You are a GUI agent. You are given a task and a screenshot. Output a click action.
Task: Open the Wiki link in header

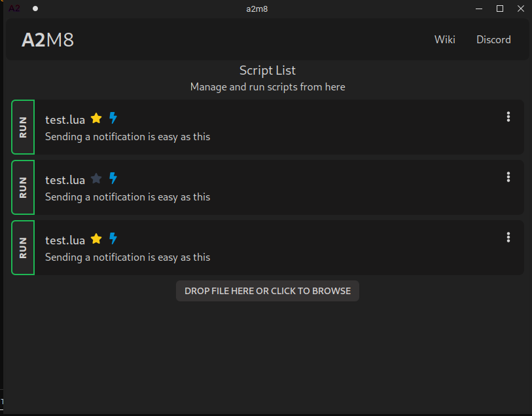444,40
